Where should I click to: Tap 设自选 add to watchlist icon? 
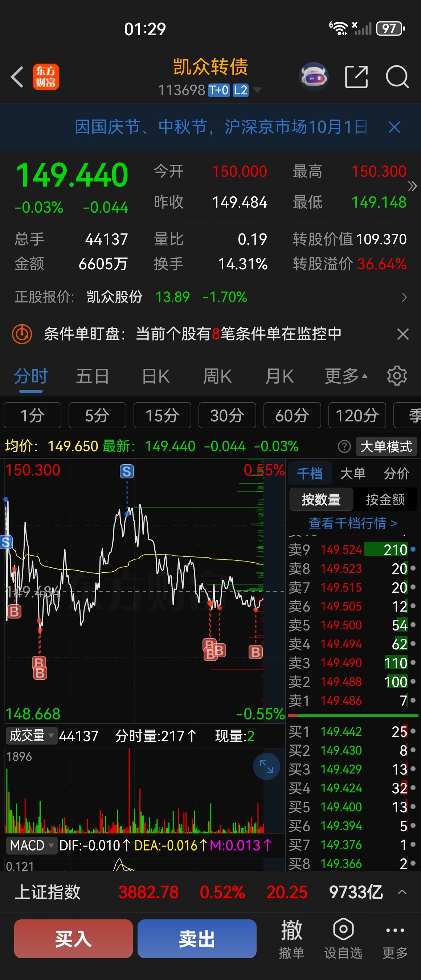click(x=343, y=939)
